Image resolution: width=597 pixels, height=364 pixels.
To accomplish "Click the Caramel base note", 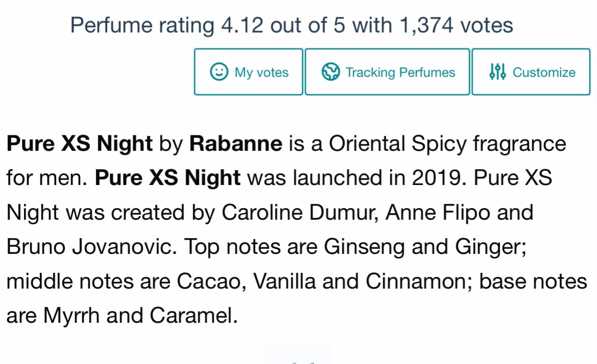I will (x=193, y=316).
